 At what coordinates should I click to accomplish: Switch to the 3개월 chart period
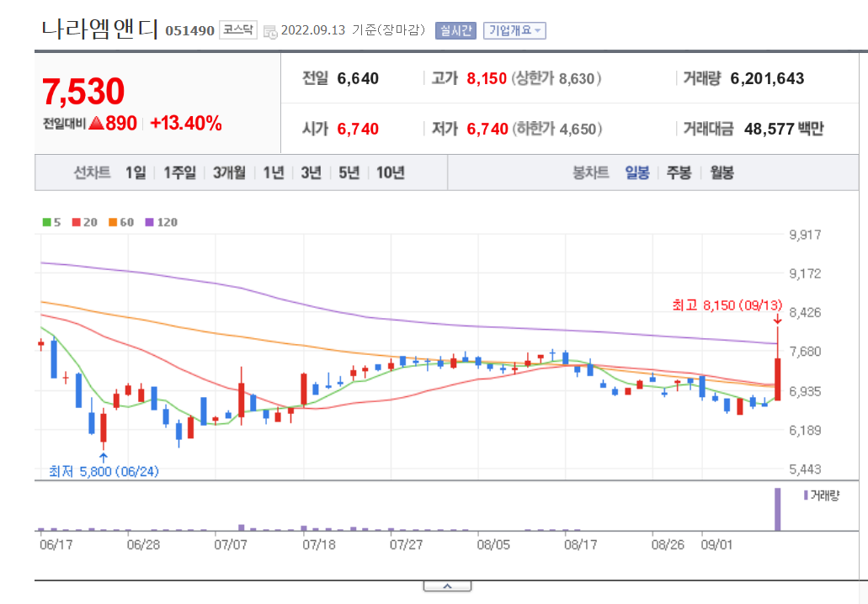pos(229,172)
